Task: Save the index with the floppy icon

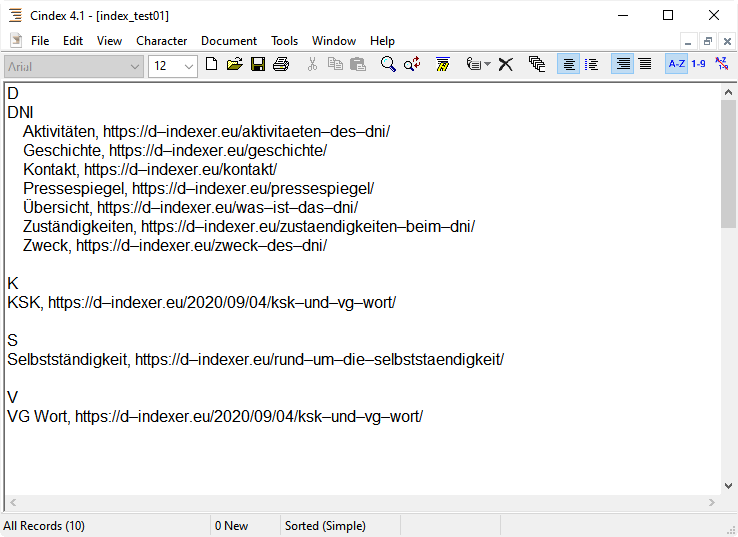Action: 258,65
